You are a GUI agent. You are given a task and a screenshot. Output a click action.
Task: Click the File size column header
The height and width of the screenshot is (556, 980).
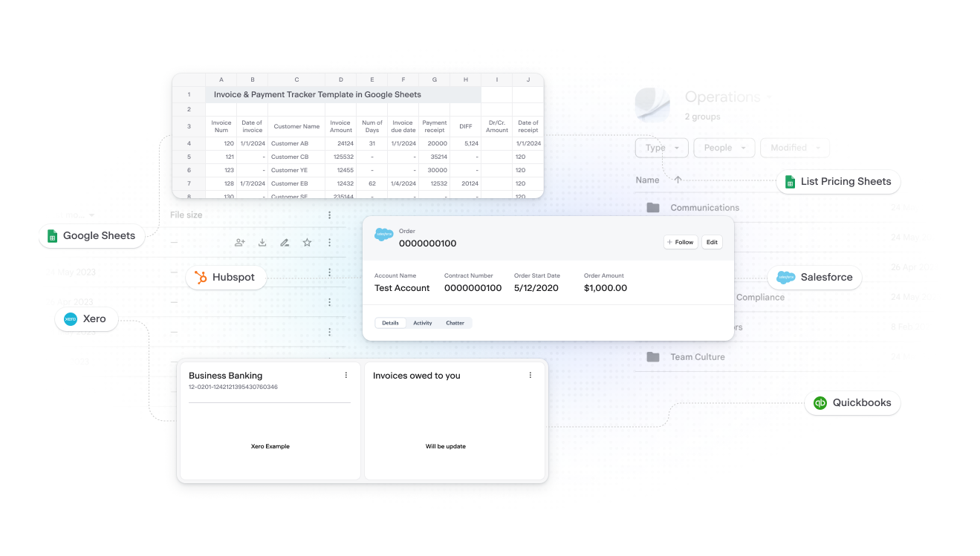(186, 215)
